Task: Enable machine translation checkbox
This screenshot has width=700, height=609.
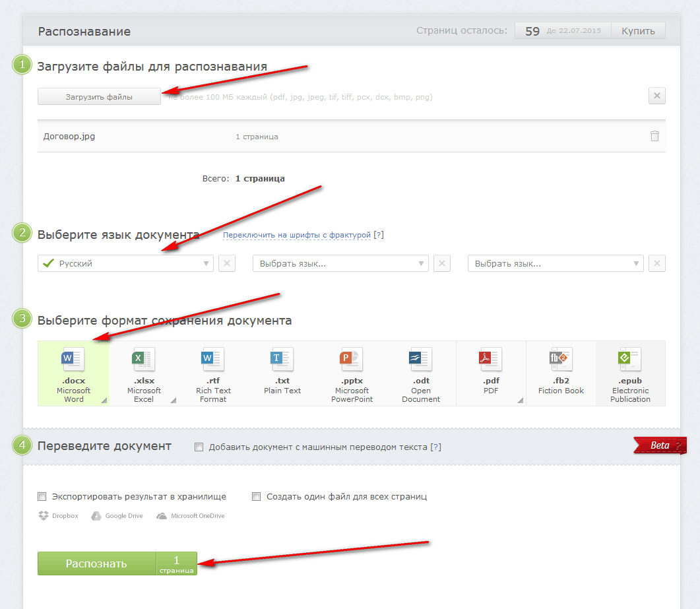Action: (199, 447)
